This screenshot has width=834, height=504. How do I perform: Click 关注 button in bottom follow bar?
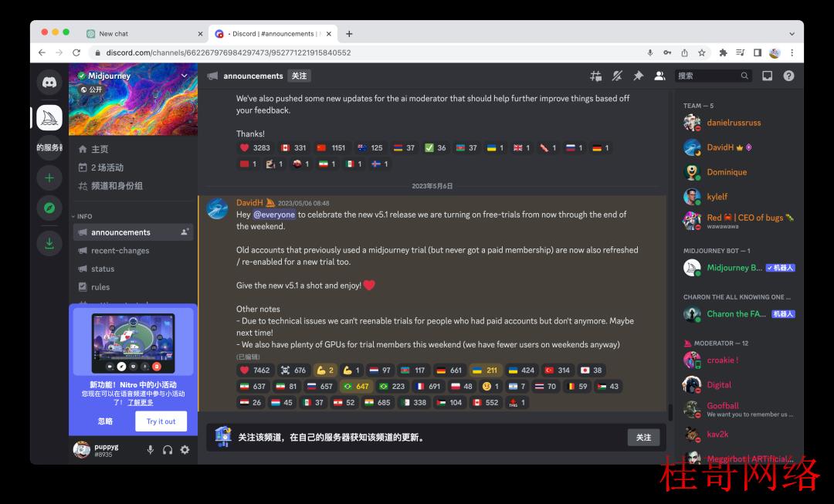[643, 438]
